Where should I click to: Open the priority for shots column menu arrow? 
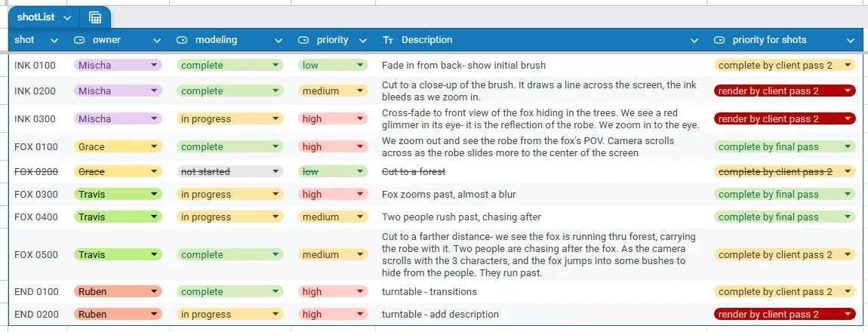[851, 41]
